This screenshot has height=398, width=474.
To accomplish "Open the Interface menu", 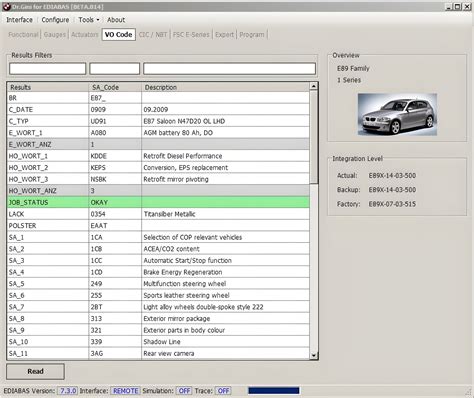I will coord(19,20).
